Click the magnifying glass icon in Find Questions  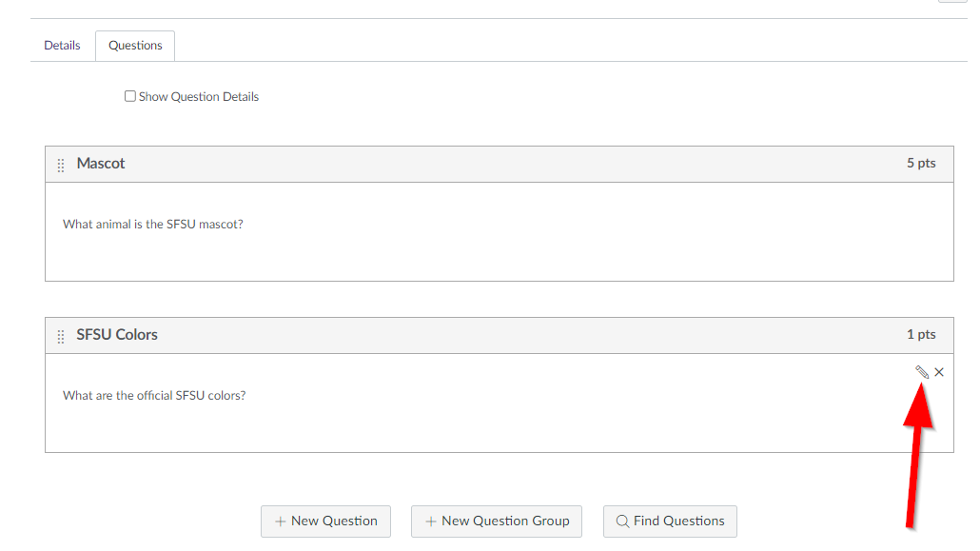[622, 521]
